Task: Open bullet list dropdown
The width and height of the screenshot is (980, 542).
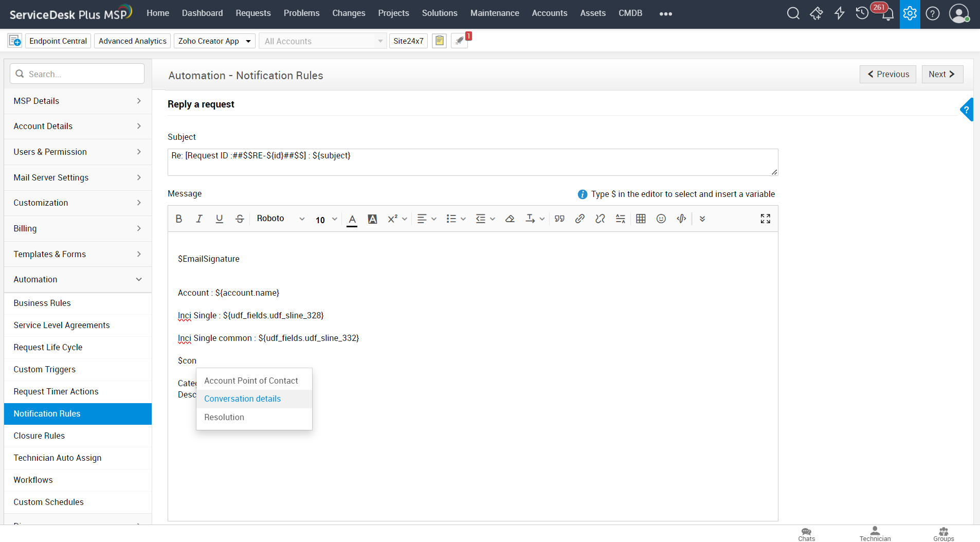Action: [x=456, y=219]
